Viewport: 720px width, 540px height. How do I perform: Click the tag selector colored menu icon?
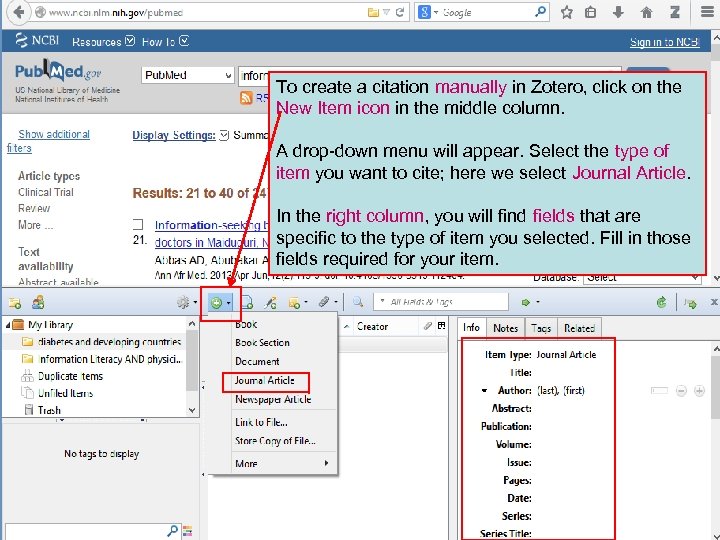187,531
